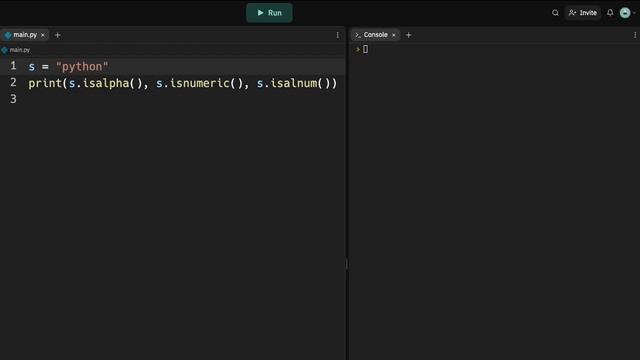640x360 pixels.
Task: Close the main.py tab
Action: click(x=43, y=35)
